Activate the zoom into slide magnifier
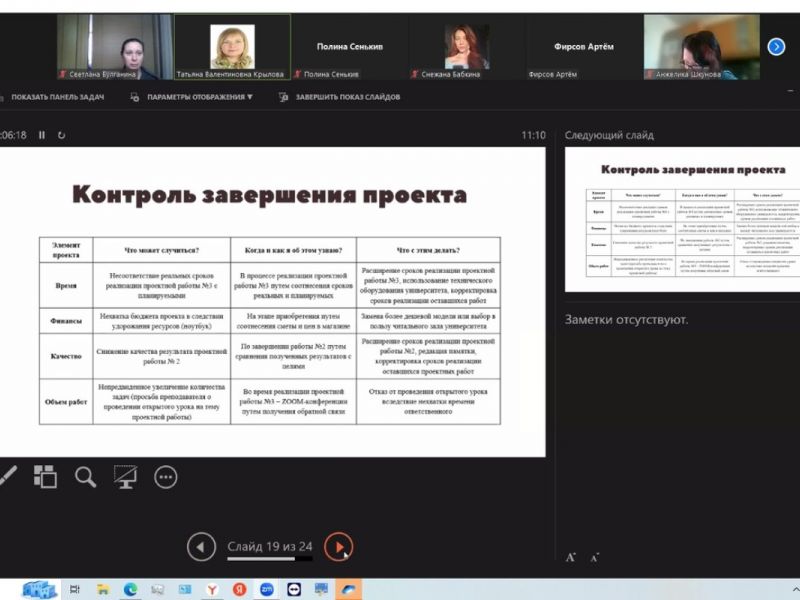 86,477
